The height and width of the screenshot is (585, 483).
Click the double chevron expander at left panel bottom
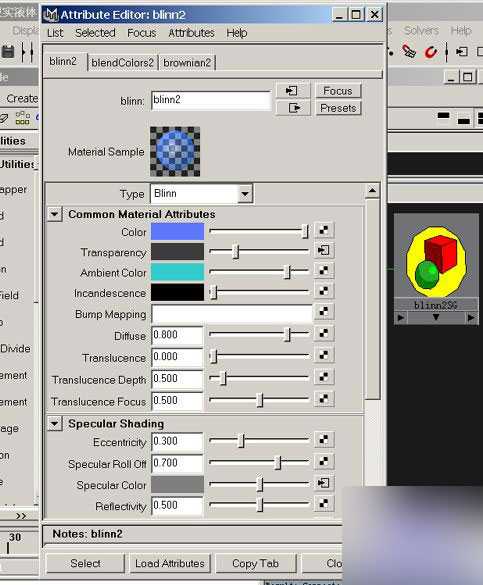tap(21, 516)
